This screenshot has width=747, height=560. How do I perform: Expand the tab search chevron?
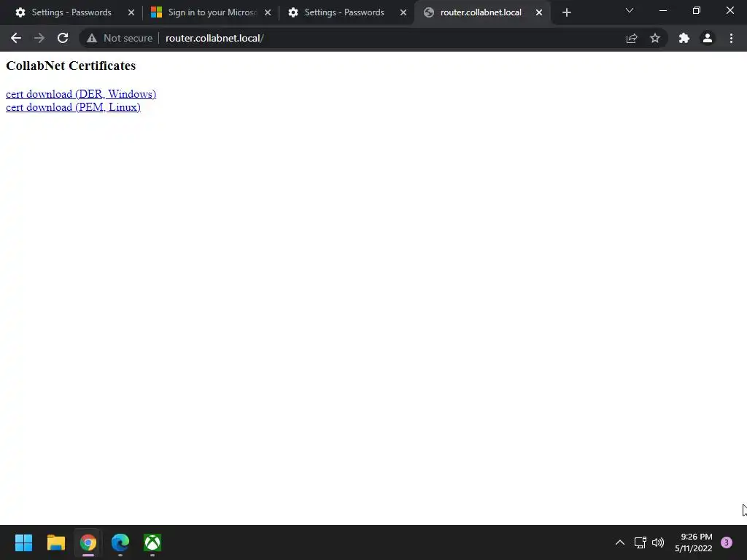tap(630, 10)
